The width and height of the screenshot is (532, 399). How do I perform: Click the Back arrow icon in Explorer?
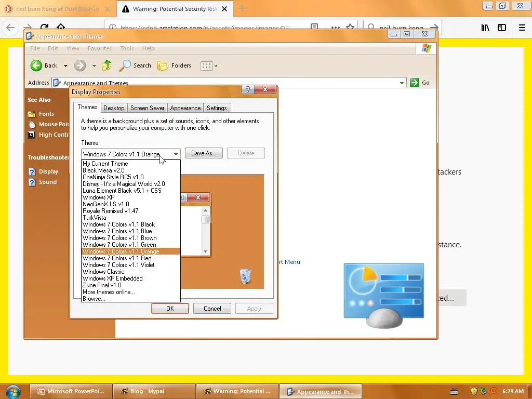pos(36,65)
